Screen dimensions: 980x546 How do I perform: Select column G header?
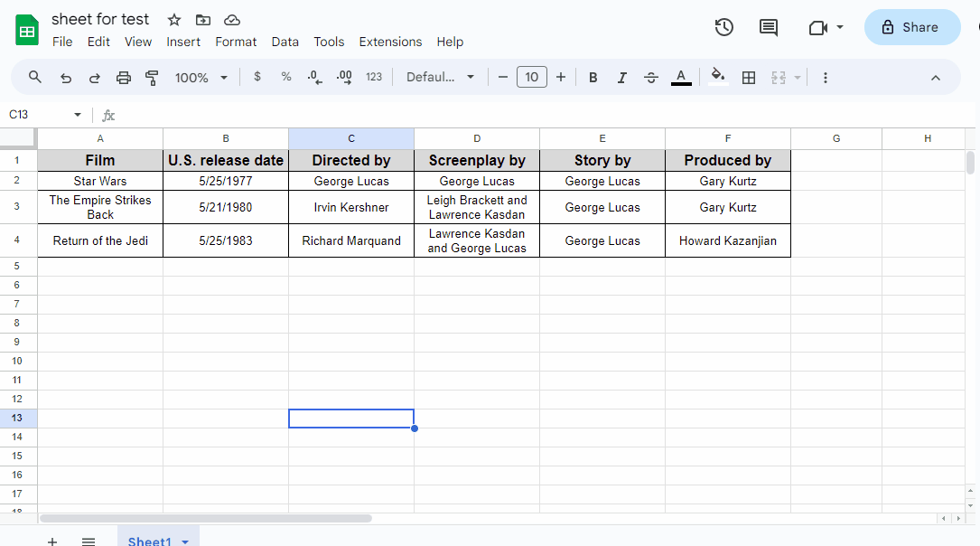[x=836, y=138]
